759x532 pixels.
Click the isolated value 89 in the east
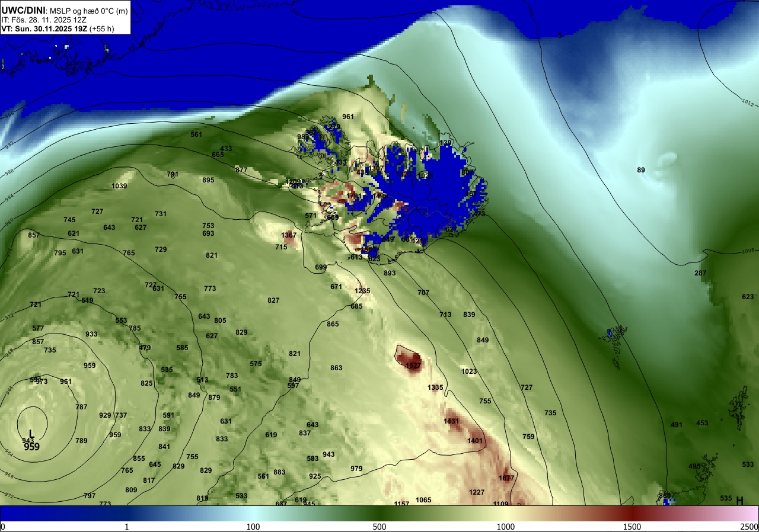pos(641,170)
